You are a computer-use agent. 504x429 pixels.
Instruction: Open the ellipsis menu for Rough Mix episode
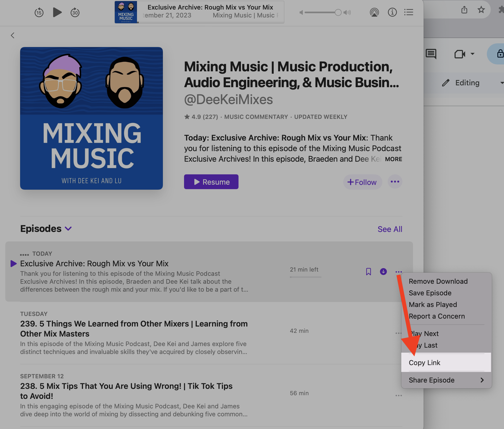[x=399, y=272]
